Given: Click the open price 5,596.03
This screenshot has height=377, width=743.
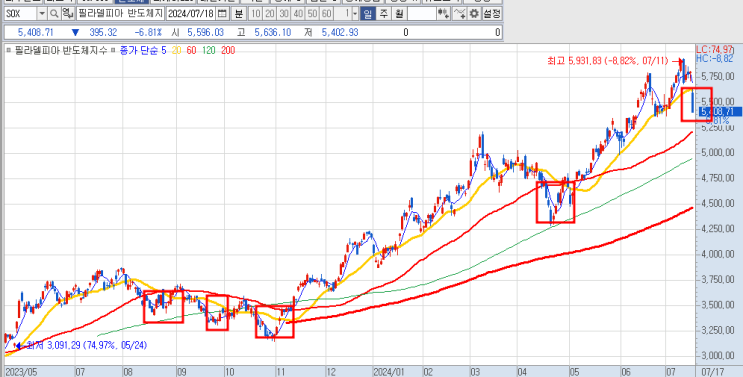Looking at the screenshot, I should (205, 33).
